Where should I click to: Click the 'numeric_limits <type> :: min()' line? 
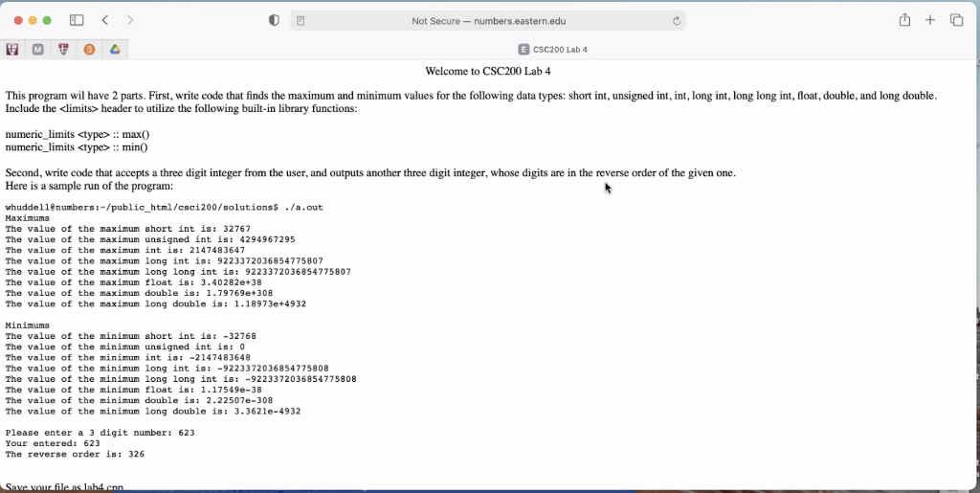tap(77, 147)
